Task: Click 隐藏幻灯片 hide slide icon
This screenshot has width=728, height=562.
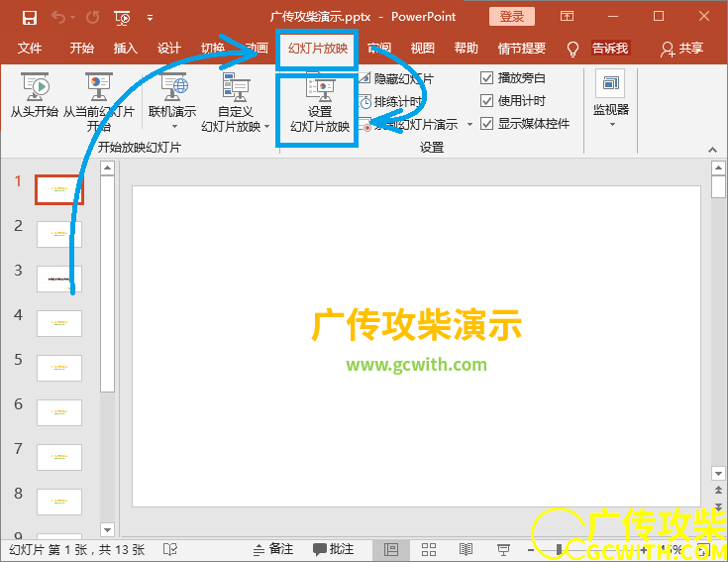Action: 365,78
